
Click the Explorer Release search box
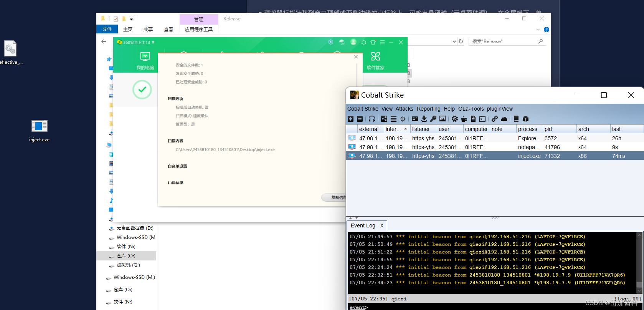(x=507, y=41)
